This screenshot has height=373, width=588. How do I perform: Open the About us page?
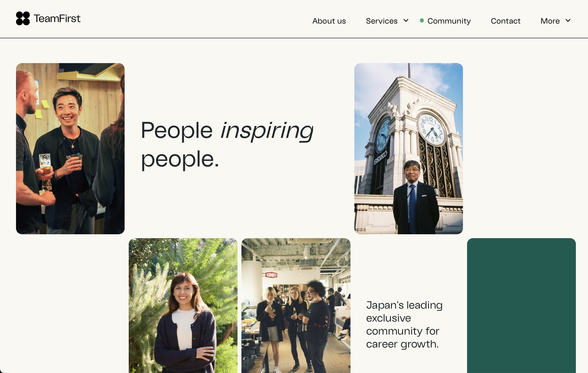coord(329,21)
